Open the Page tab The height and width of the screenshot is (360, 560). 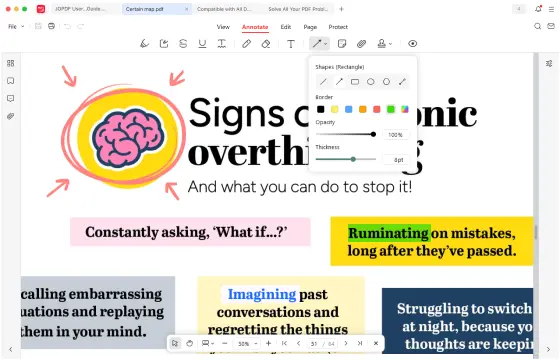click(x=310, y=27)
